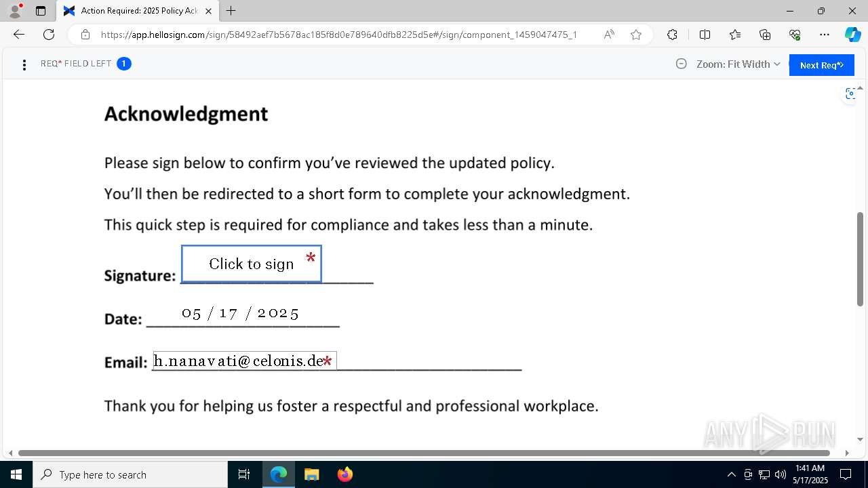Click the browser profile avatar icon
The image size is (868, 488).
point(14,11)
